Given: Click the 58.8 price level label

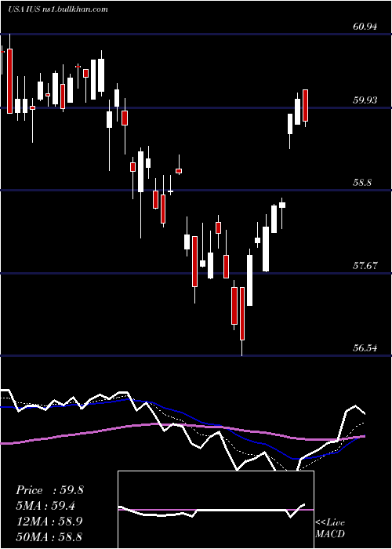Looking at the screenshot, I should click(362, 183).
